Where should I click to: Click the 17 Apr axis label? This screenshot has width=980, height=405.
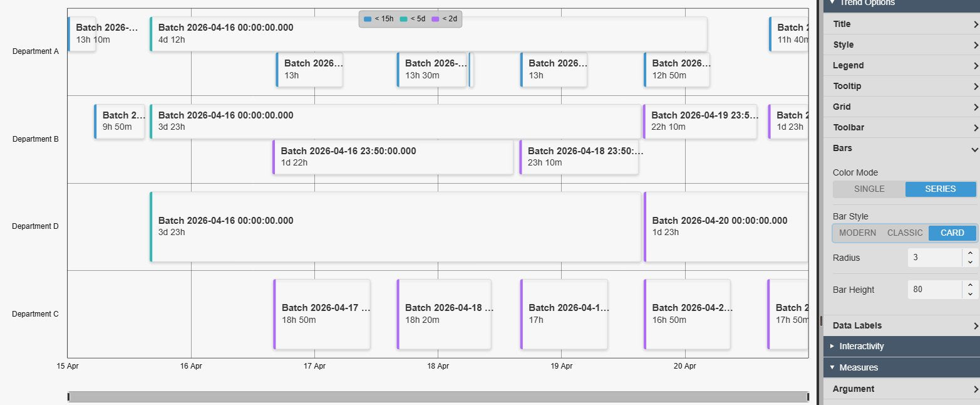click(314, 366)
